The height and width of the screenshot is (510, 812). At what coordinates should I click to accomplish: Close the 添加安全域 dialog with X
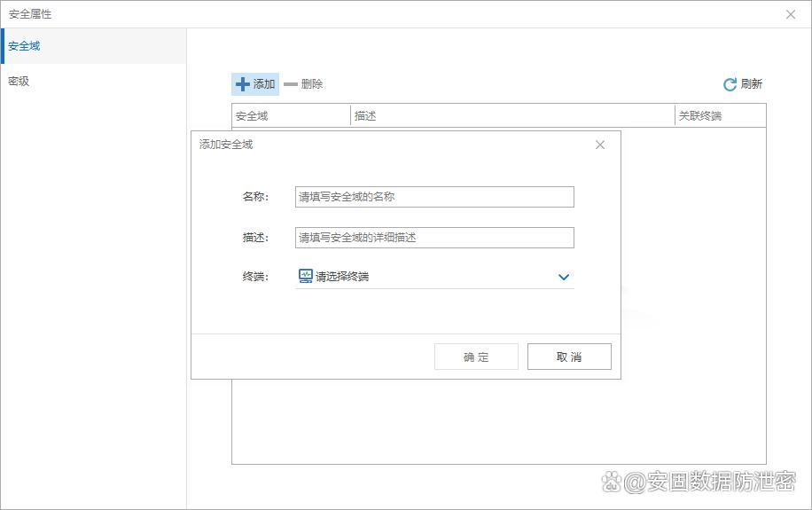(x=600, y=145)
